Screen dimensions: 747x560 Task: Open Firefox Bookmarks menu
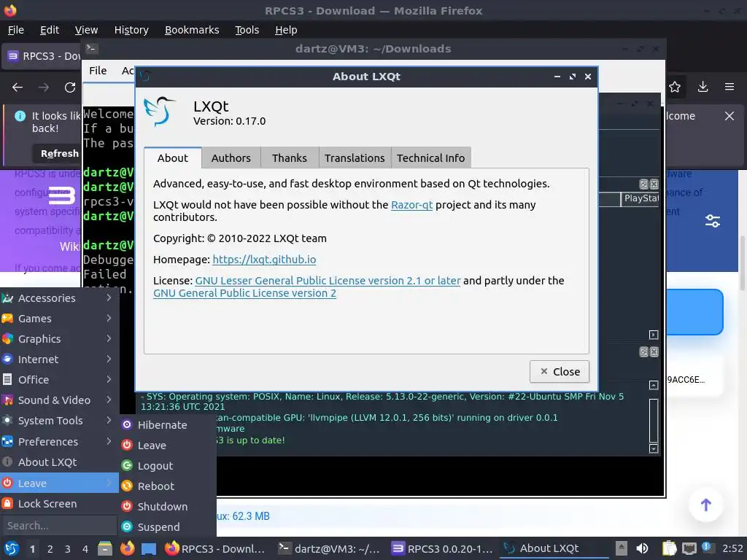click(x=192, y=30)
